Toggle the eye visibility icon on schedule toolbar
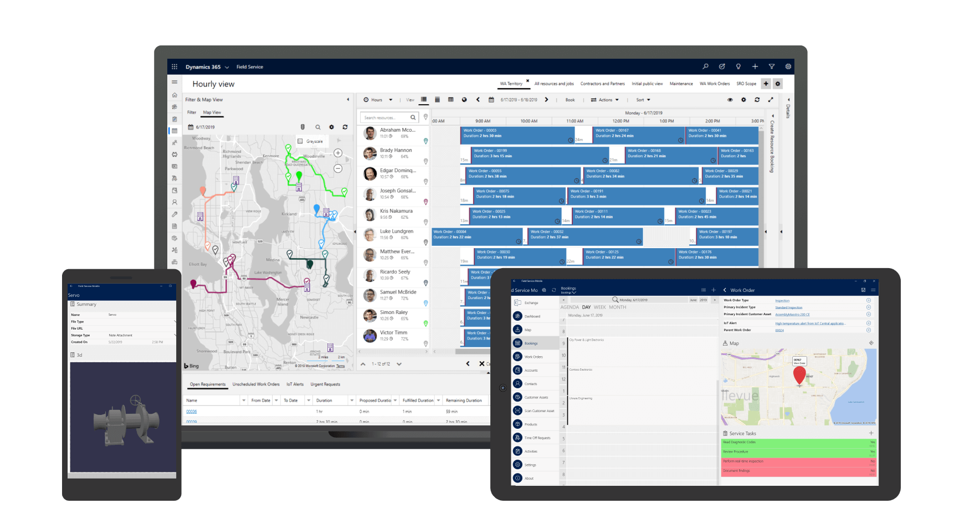Screen dimensions: 980x529 (730, 100)
